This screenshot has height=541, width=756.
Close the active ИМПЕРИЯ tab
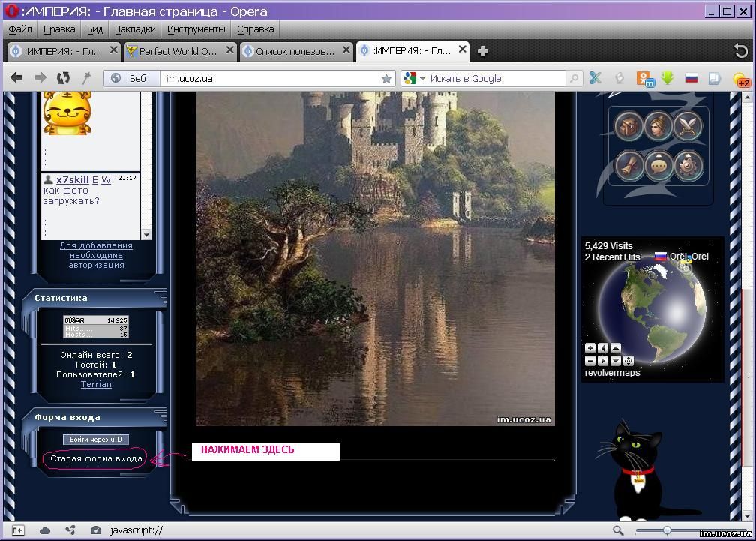[x=462, y=49]
